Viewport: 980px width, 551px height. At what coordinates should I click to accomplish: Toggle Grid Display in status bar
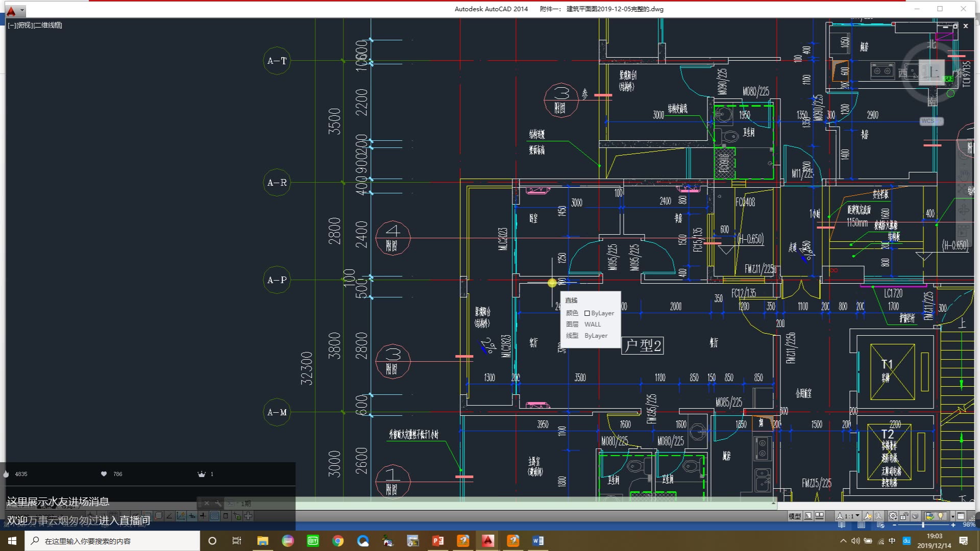113,516
